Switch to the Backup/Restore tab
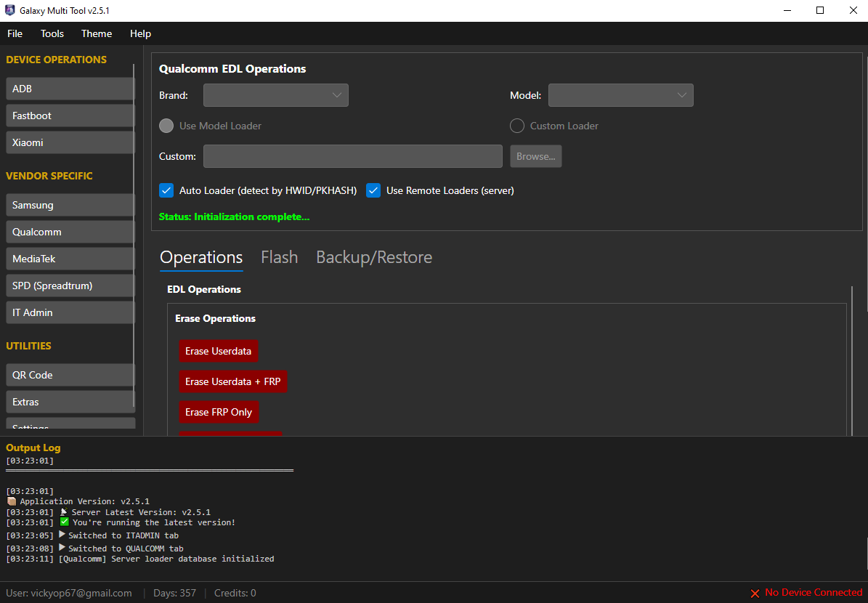 click(374, 257)
